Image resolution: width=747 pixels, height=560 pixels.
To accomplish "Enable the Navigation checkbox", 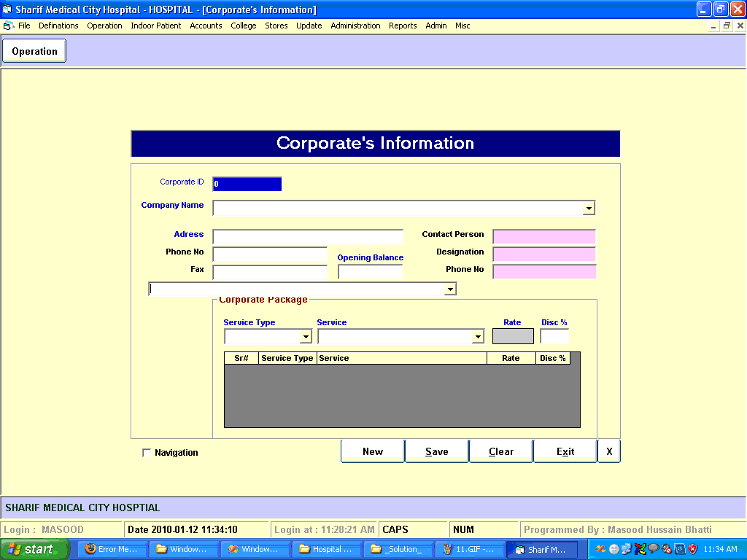I will click(x=147, y=452).
